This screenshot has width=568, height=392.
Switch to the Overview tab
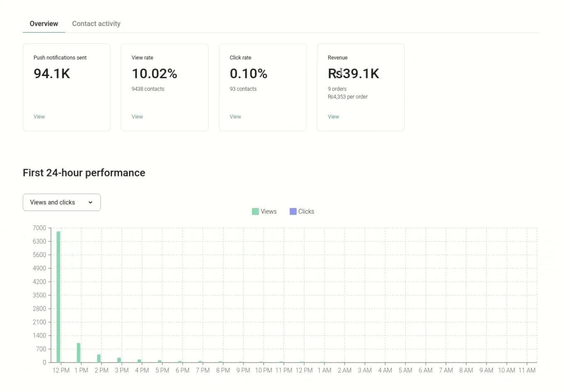pyautogui.click(x=44, y=24)
